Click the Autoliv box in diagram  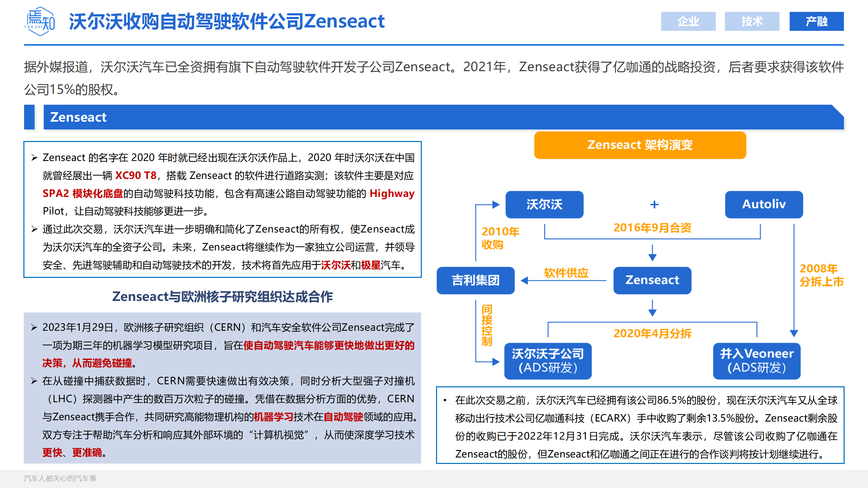point(764,204)
